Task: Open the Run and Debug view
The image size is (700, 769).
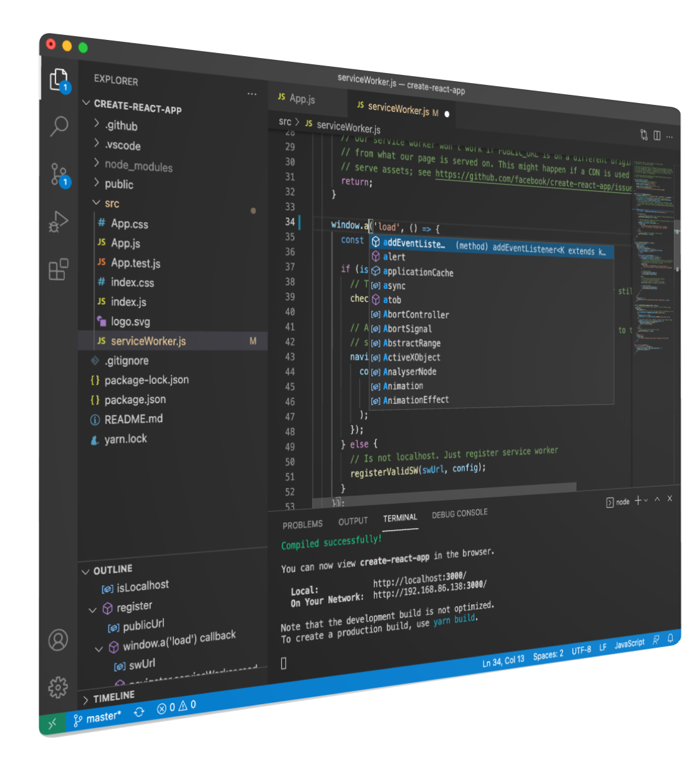Action: (59, 222)
